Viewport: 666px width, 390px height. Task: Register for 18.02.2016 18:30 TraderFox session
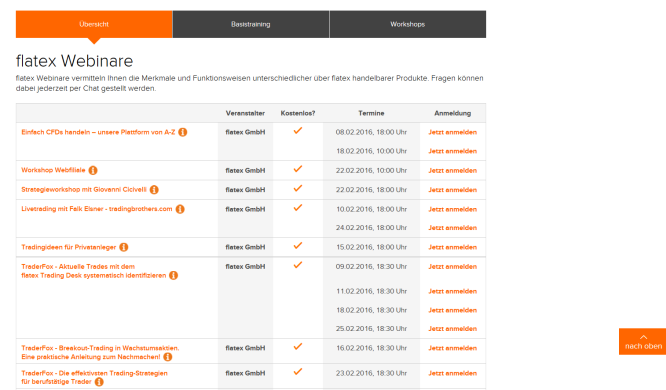tap(452, 310)
